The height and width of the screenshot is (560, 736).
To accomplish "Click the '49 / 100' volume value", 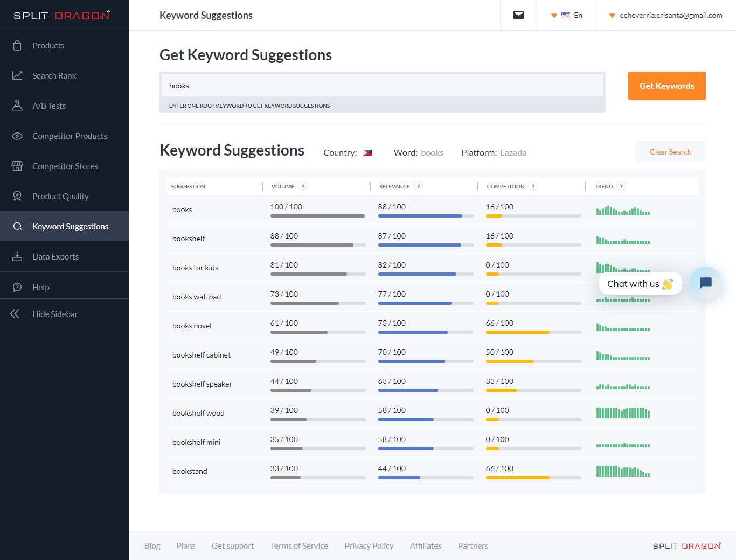I will coord(284,352).
